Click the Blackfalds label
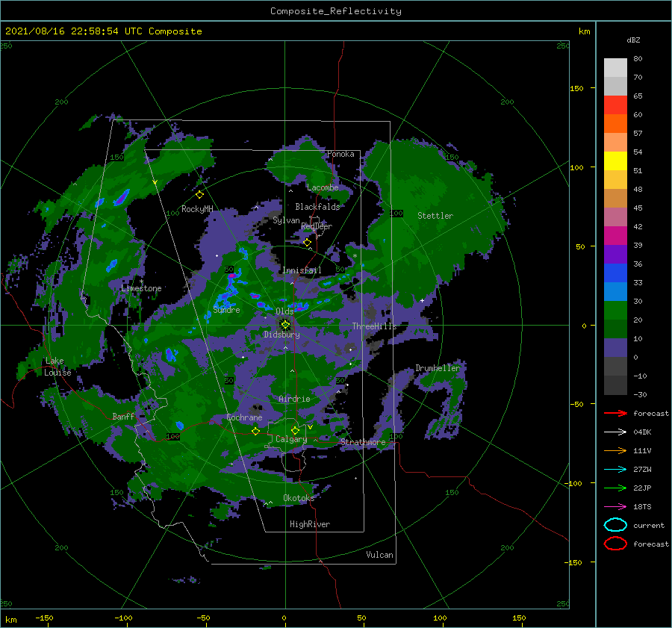This screenshot has height=628, width=672. coord(317,207)
